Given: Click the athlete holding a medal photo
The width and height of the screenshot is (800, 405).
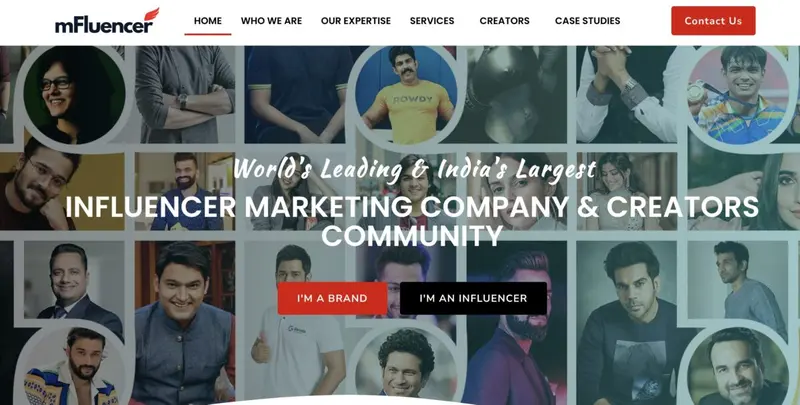Looking at the screenshot, I should (737, 95).
